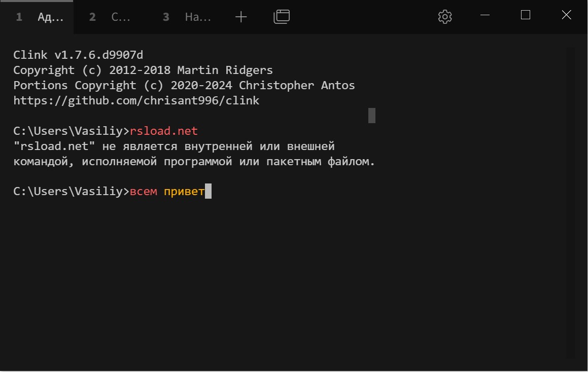This screenshot has height=372, width=588.
Task: Click the prompt path before rsload.net
Action: pyautogui.click(x=71, y=131)
